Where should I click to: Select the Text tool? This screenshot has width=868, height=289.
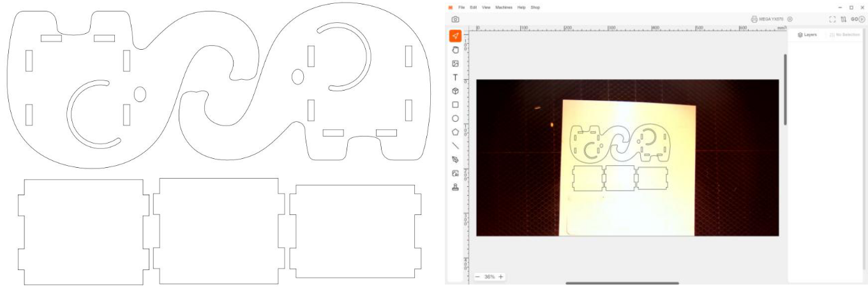point(455,77)
